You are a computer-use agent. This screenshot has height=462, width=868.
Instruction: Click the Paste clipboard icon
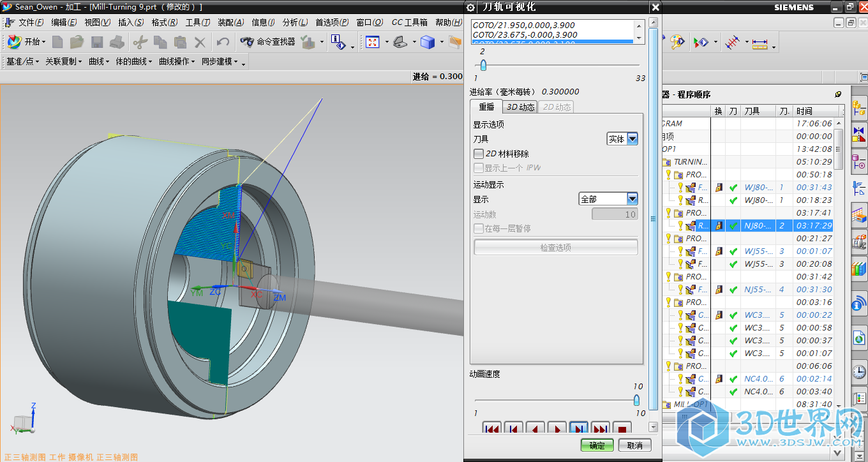pos(180,42)
